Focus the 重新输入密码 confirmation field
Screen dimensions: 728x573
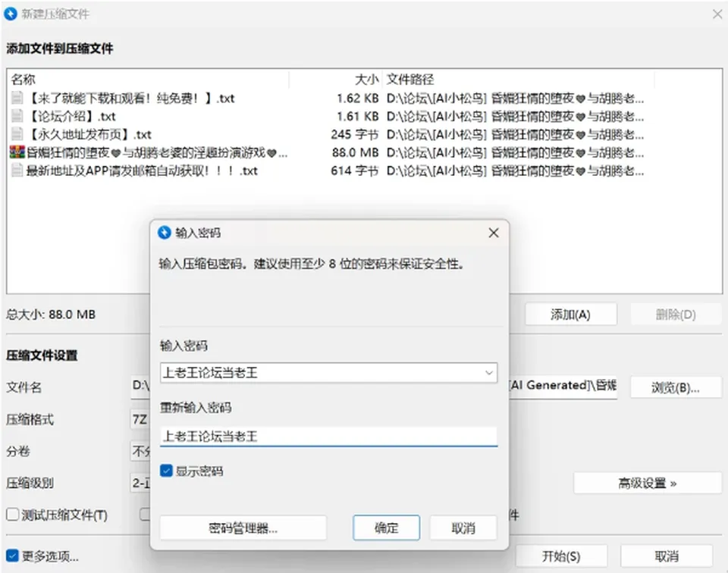click(x=328, y=436)
